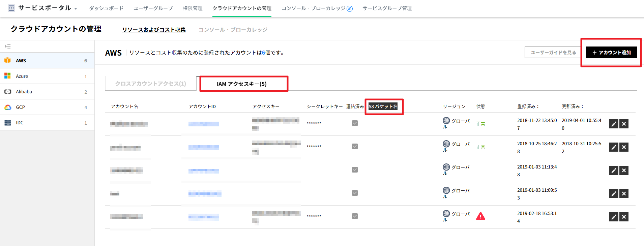Delete the second account row with X icon
644x246 pixels.
pos(624,147)
